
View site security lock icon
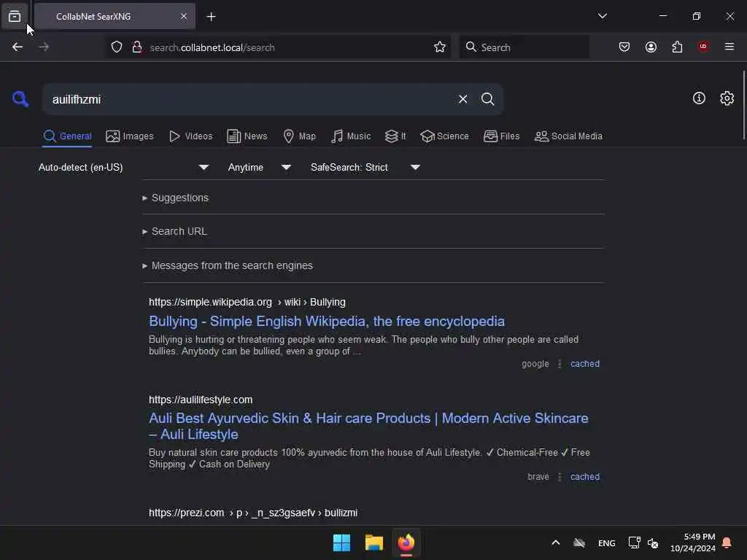(136, 47)
